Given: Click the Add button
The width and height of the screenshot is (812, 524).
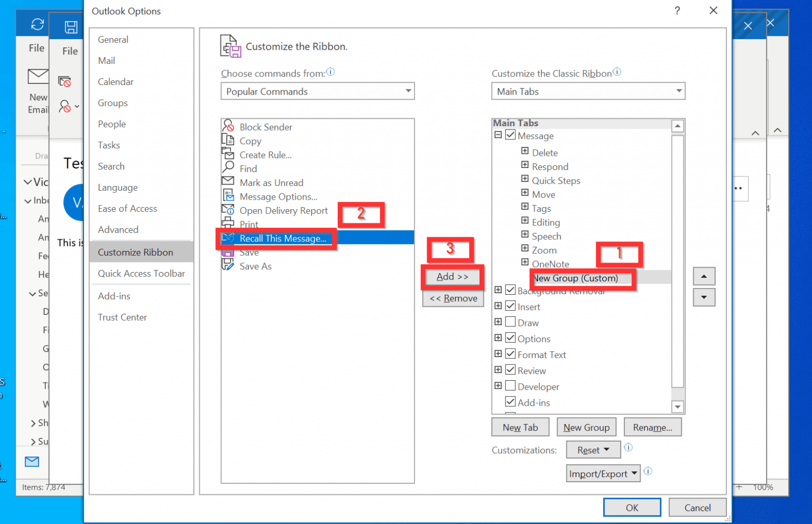Looking at the screenshot, I should (452, 276).
